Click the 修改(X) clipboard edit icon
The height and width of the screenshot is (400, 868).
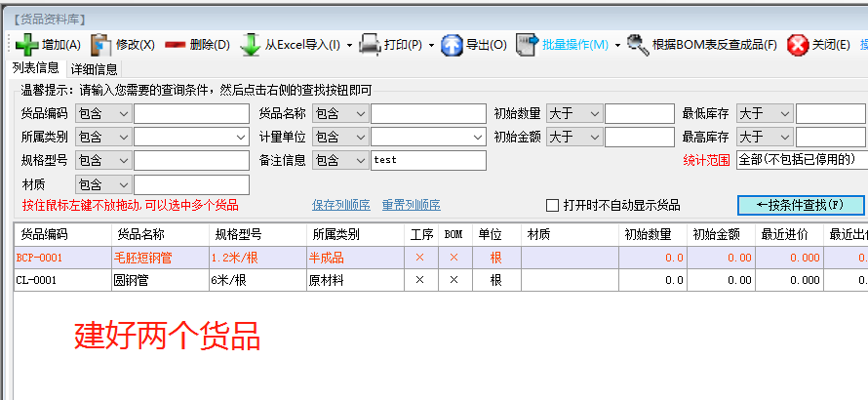point(101,44)
